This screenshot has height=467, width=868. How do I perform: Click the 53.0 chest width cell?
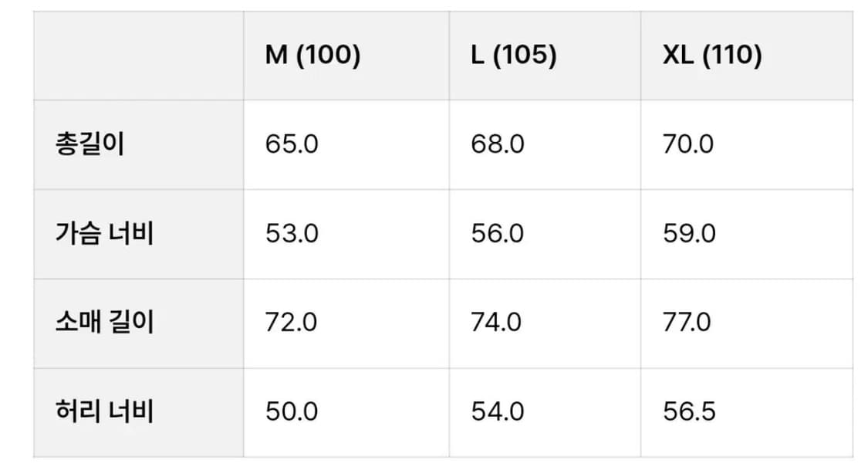click(x=292, y=233)
